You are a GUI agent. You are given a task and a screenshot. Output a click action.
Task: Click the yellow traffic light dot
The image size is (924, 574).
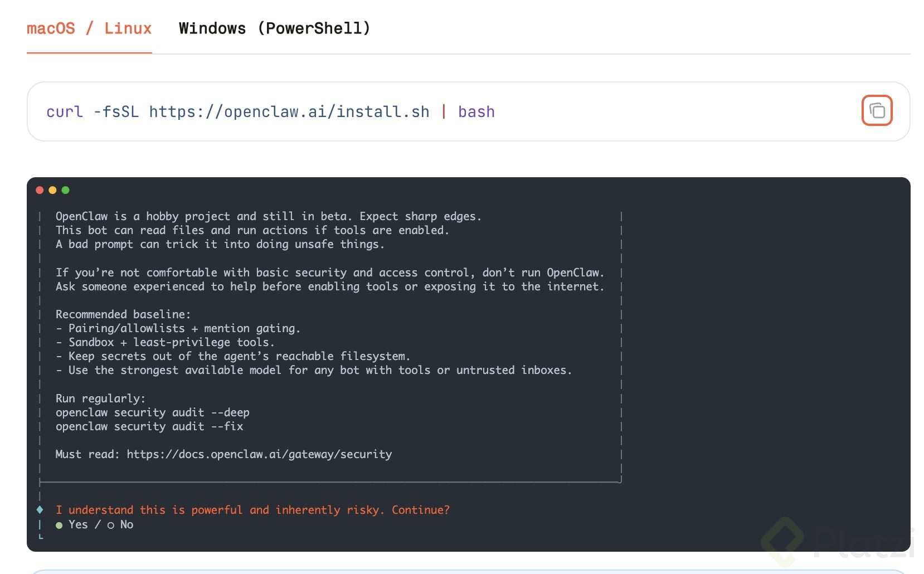[52, 190]
